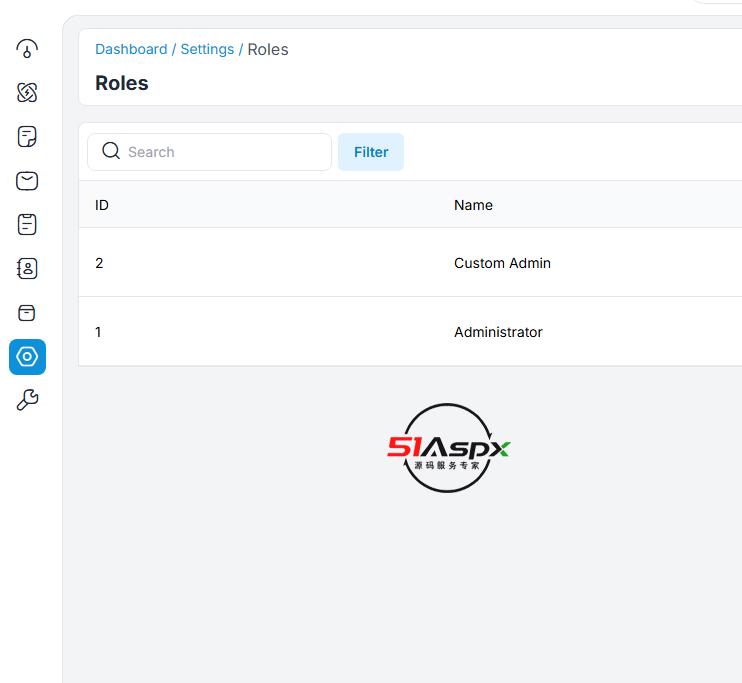Open the wrench tools icon in sidebar
Viewport: 742px width, 683px height.
tap(27, 400)
